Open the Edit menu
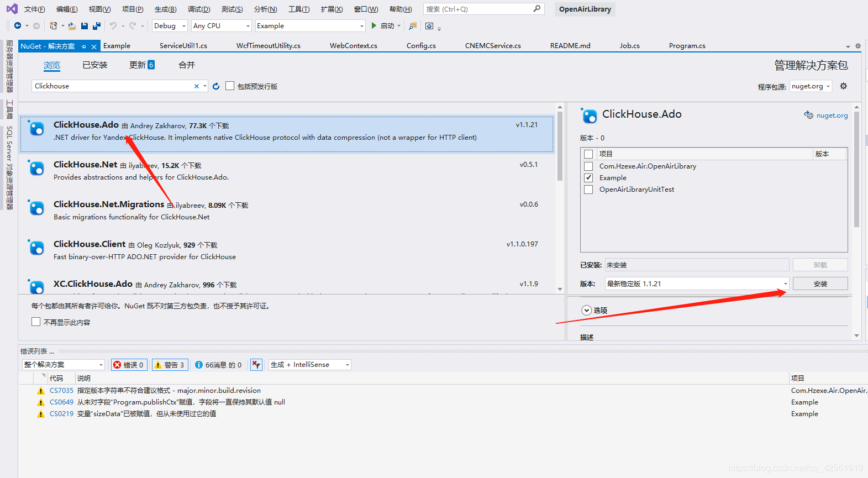This screenshot has width=868, height=478. pyautogui.click(x=67, y=9)
